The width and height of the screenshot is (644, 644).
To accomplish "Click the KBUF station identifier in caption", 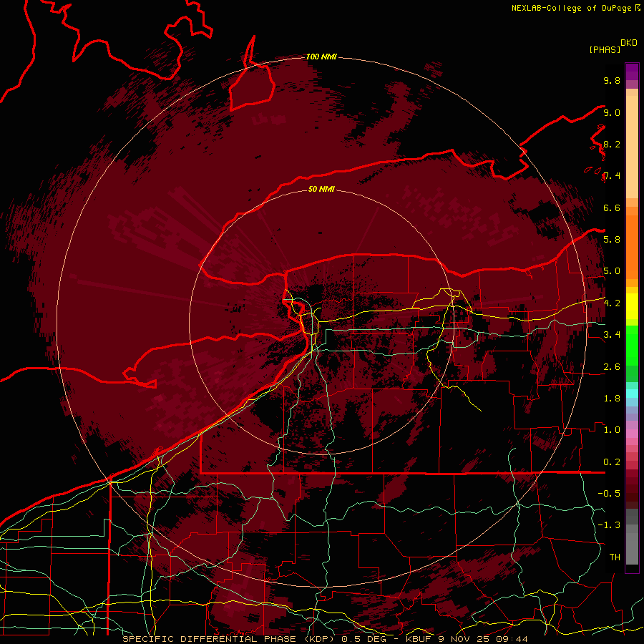I will 419,639.
